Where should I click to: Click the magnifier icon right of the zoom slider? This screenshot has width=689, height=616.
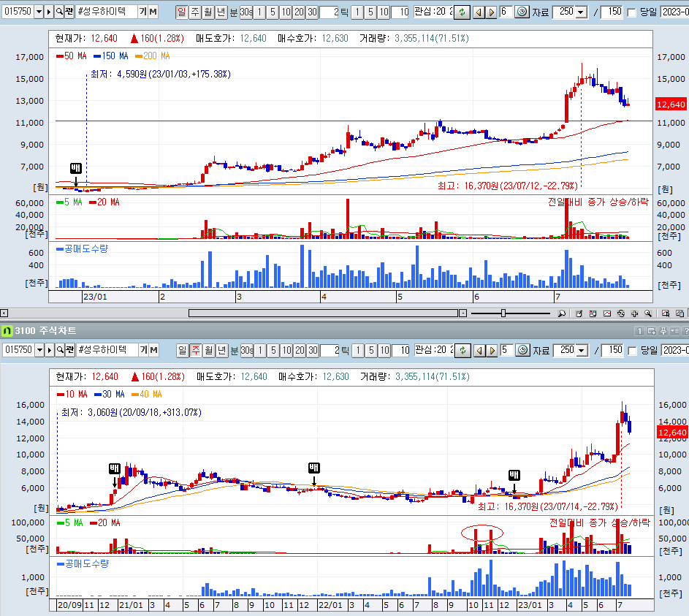[561, 313]
